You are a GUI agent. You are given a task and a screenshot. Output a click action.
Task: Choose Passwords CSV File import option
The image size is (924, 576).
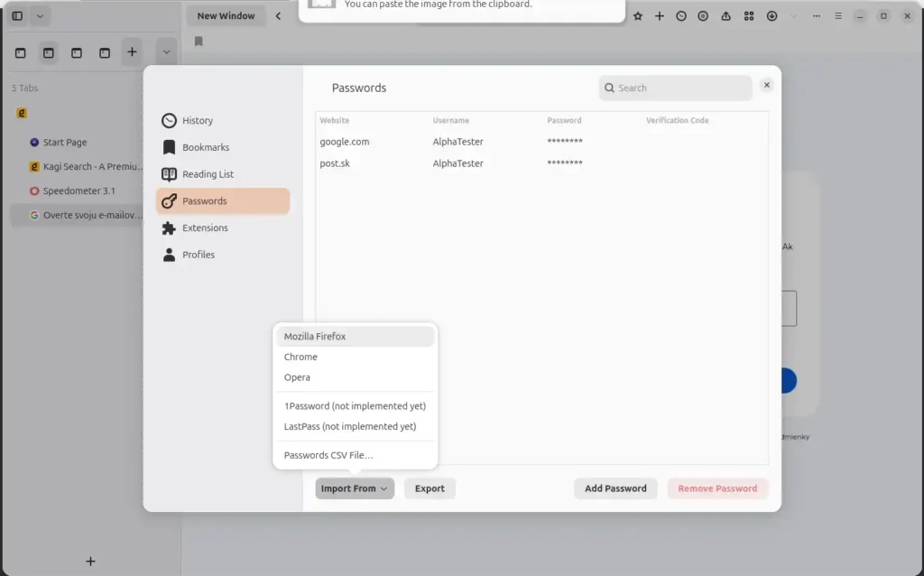[328, 455]
